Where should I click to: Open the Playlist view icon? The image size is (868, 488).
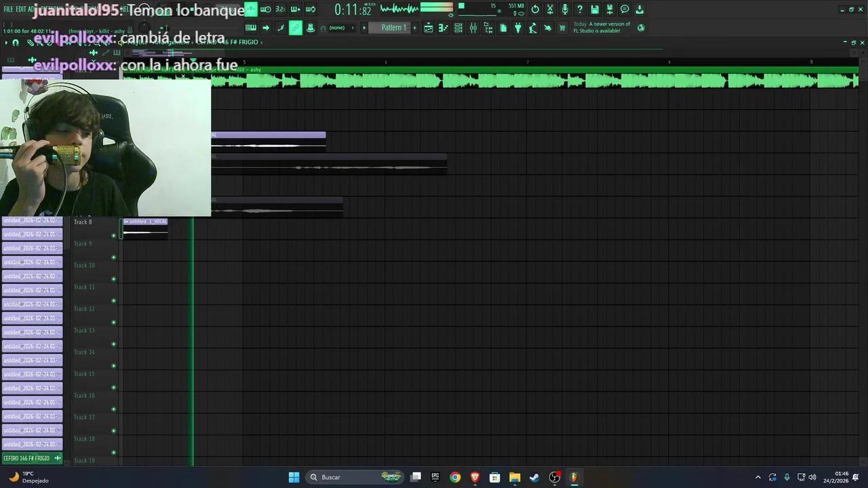coord(428,27)
